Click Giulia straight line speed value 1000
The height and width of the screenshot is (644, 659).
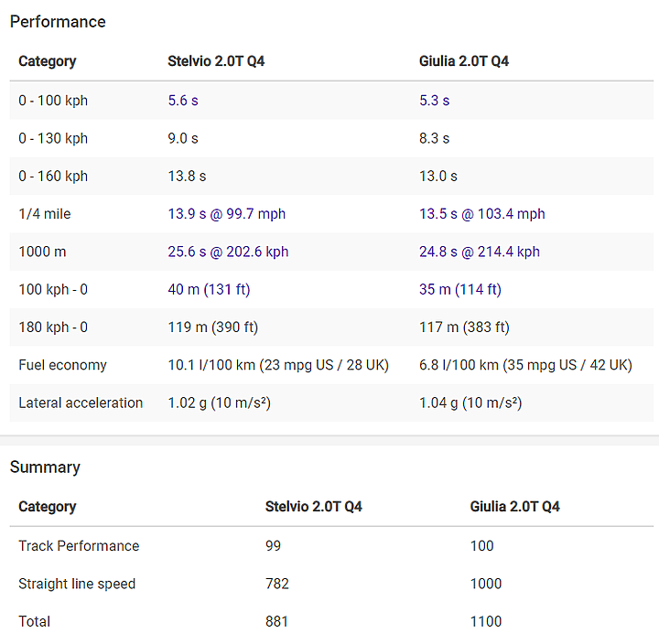pos(486,584)
